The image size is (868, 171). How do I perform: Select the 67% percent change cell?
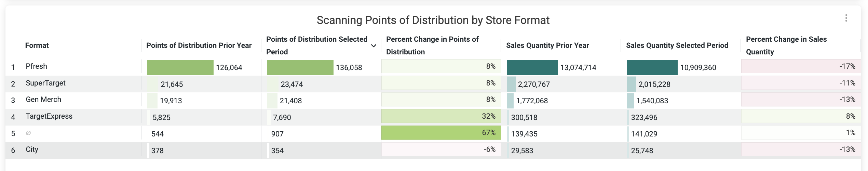coord(441,133)
